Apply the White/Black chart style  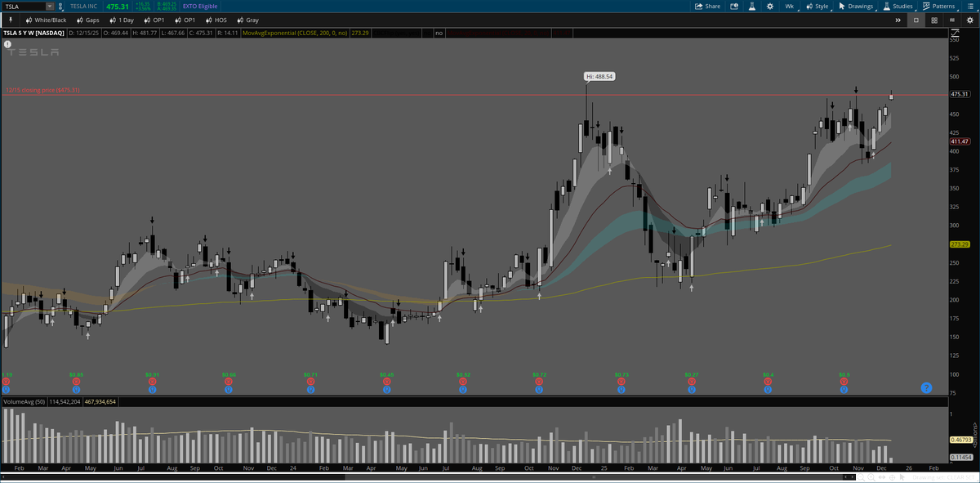coord(45,20)
